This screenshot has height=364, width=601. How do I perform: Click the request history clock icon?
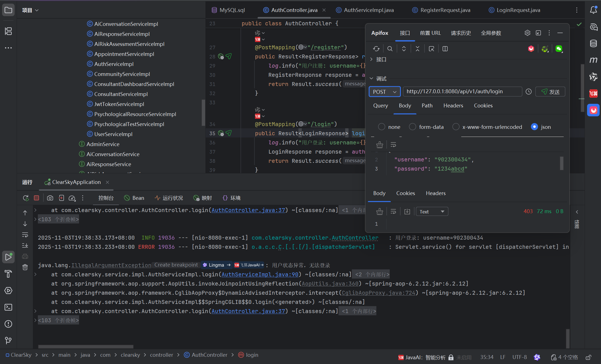click(x=529, y=92)
